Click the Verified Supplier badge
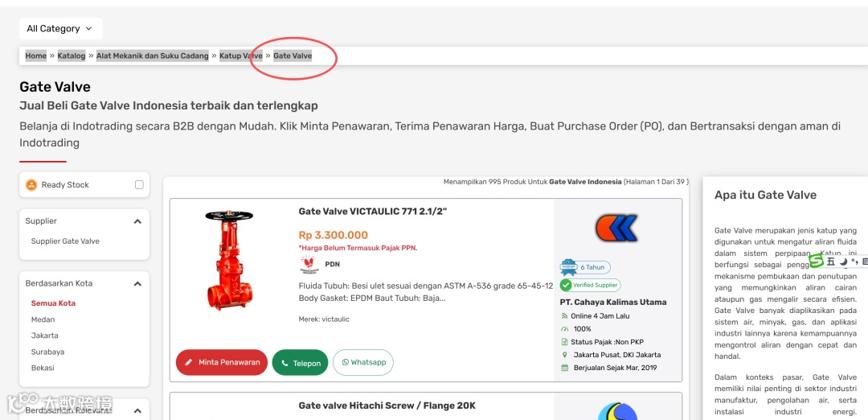 coord(590,285)
